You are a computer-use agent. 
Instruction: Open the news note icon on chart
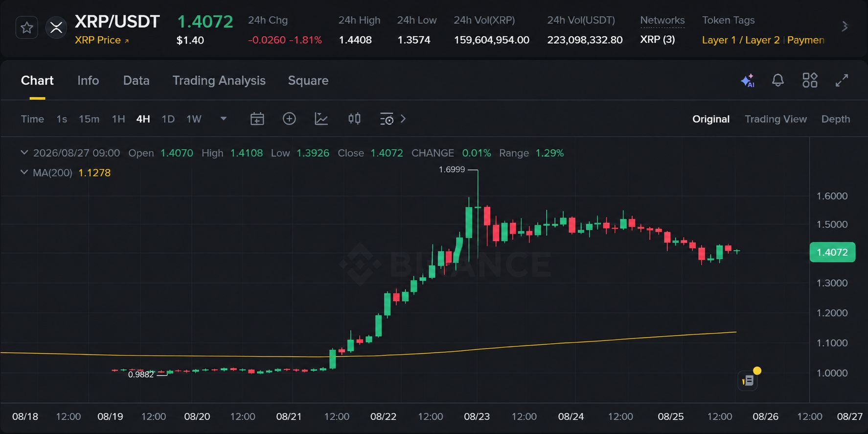[748, 380]
